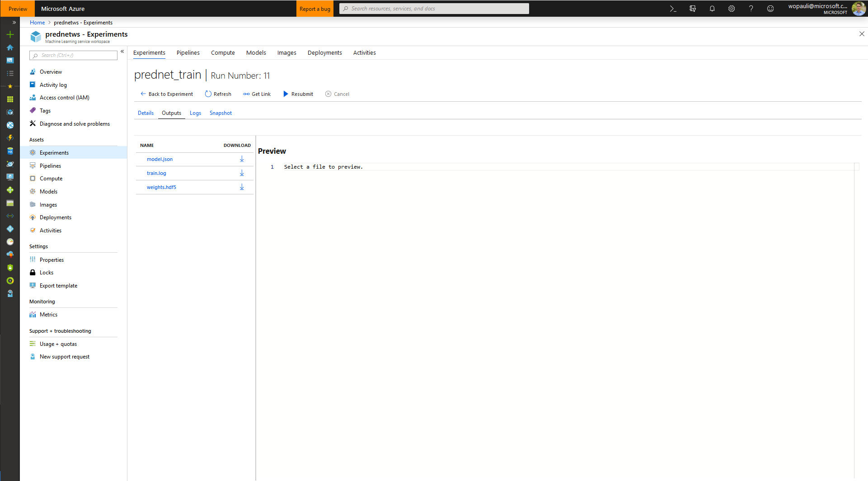Collapse the workspace search pane with the chevron
Viewport: 868px width, 481px height.
click(122, 51)
